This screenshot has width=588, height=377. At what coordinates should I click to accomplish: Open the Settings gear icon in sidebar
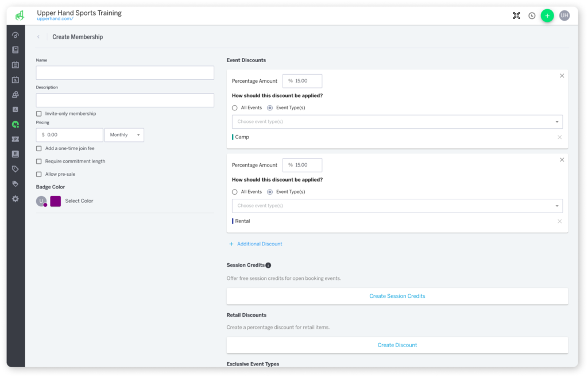click(16, 199)
